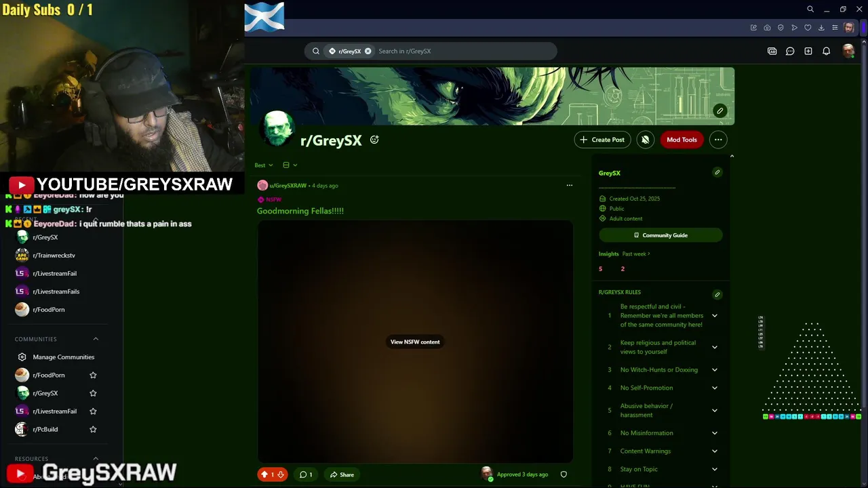
Task: Expand rule 7 Content Warnings
Action: (714, 451)
